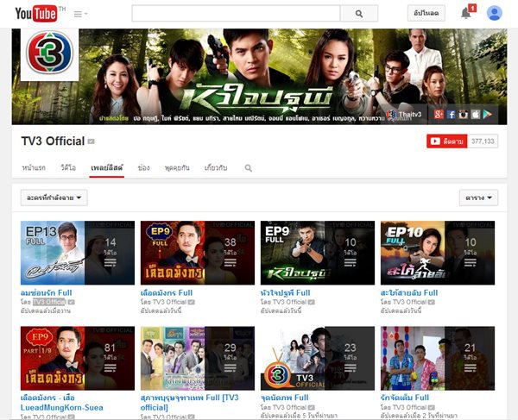The width and height of the screenshot is (518, 420).
Task: Switch to the พูดคุยกัน tab
Action: coord(177,168)
